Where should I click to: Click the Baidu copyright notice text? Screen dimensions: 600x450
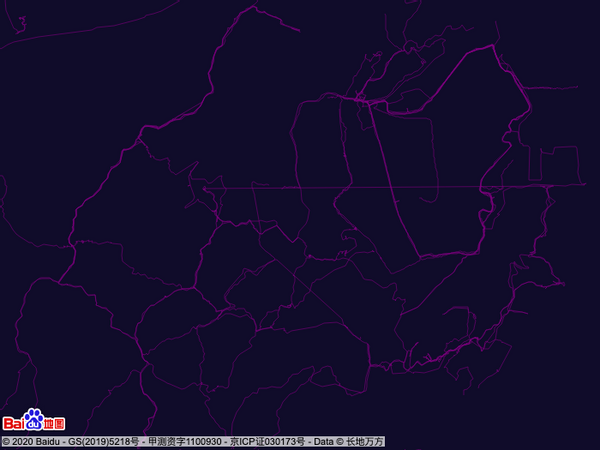point(193,442)
